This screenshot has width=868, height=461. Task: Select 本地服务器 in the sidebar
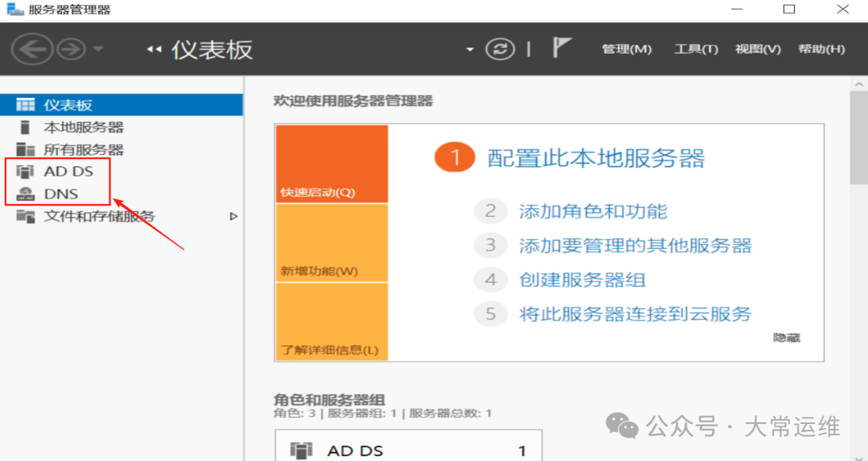(121, 127)
